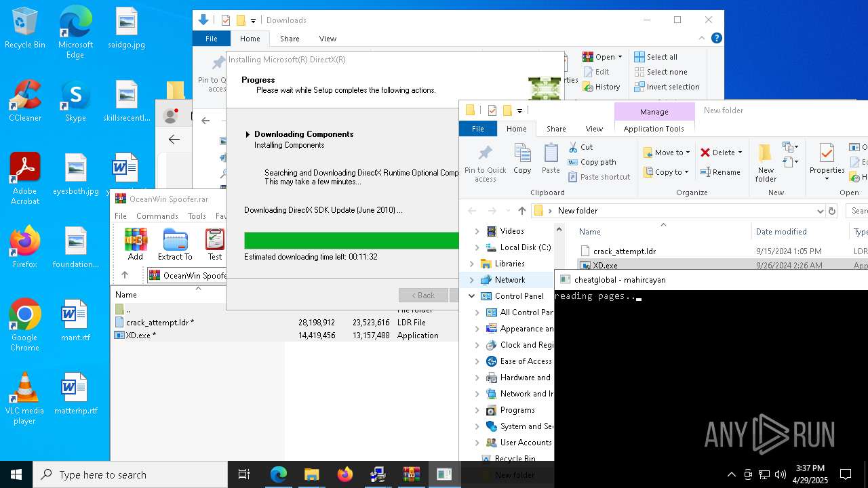The width and height of the screenshot is (868, 488).
Task: Click Paste shortcut in ribbon
Action: [x=599, y=177]
